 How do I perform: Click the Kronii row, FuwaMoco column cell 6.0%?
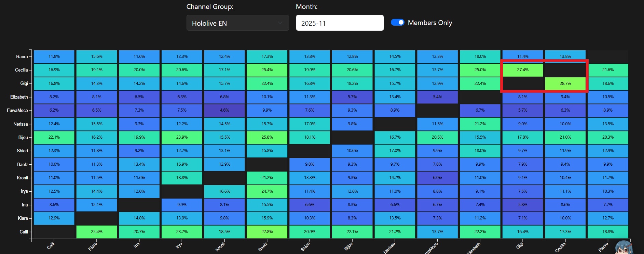tap(438, 178)
